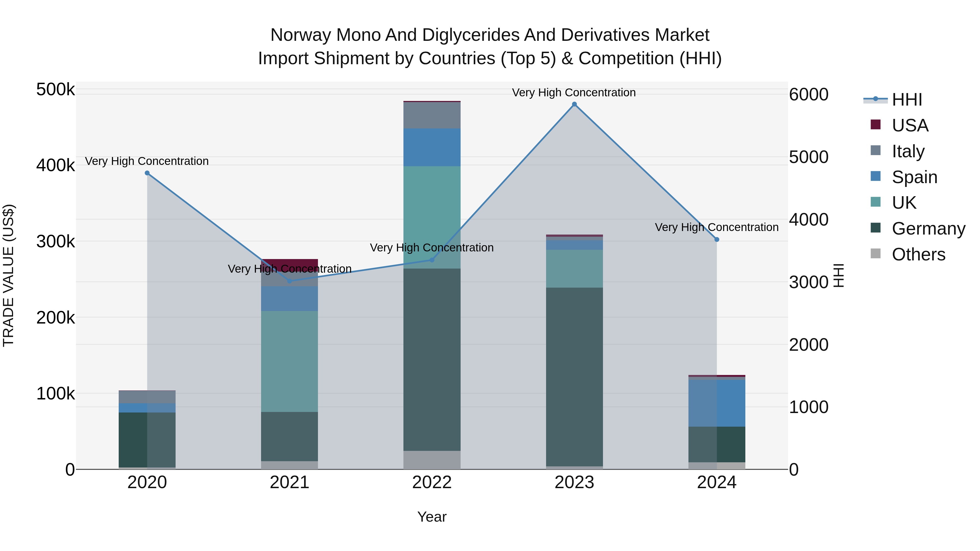The height and width of the screenshot is (551, 980).
Task: Click the 2022 x-axis label
Action: click(432, 482)
